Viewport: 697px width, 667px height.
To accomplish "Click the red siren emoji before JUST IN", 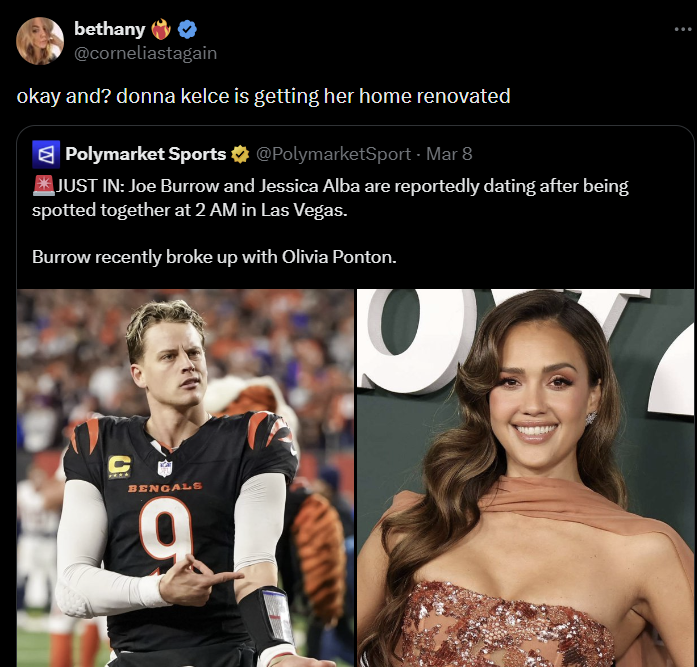I will point(43,187).
